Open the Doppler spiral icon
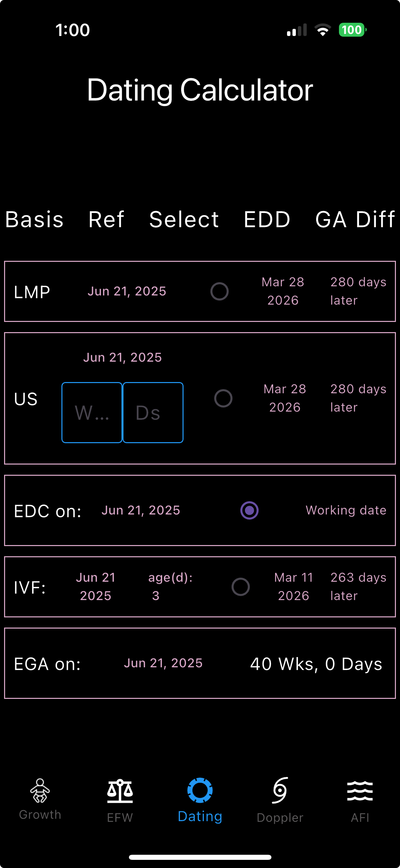The image size is (400, 868). (280, 790)
